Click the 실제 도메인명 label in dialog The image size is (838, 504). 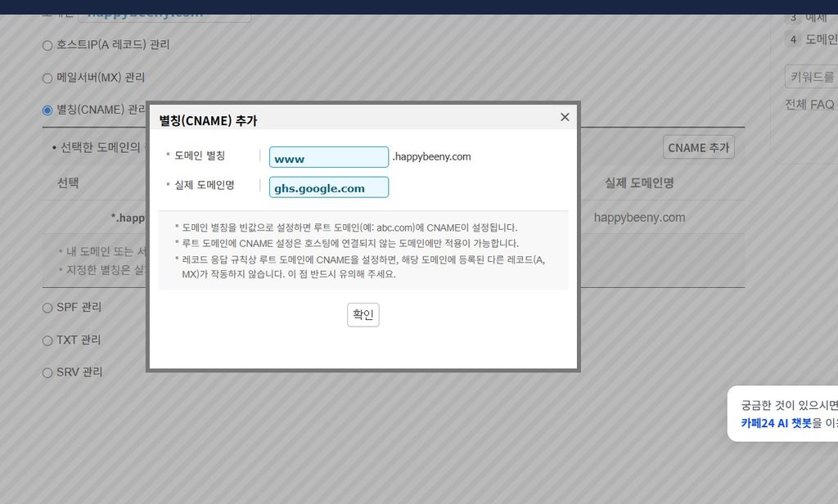(204, 185)
